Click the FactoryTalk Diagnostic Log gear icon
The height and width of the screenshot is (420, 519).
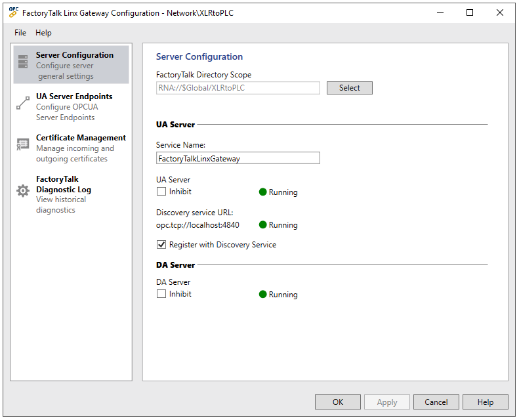click(23, 190)
